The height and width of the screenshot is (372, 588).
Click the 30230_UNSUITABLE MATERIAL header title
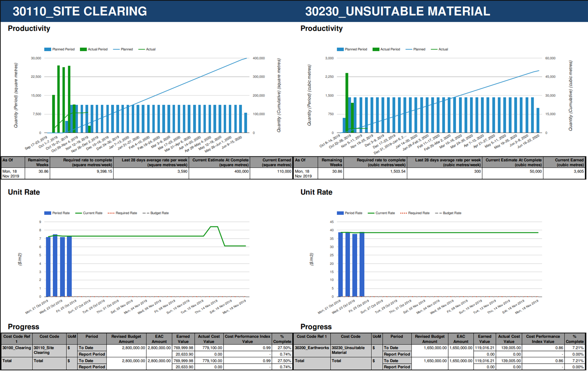click(x=397, y=11)
